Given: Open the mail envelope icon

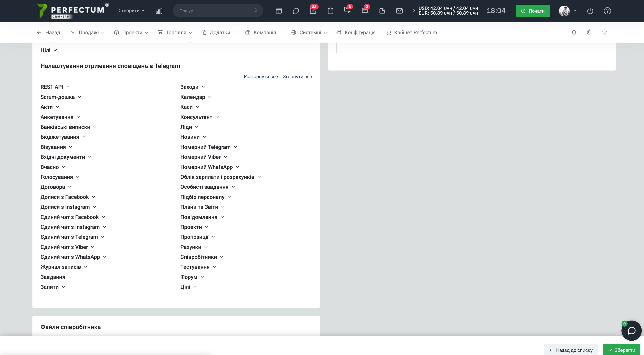Looking at the screenshot, I should pyautogui.click(x=399, y=11).
